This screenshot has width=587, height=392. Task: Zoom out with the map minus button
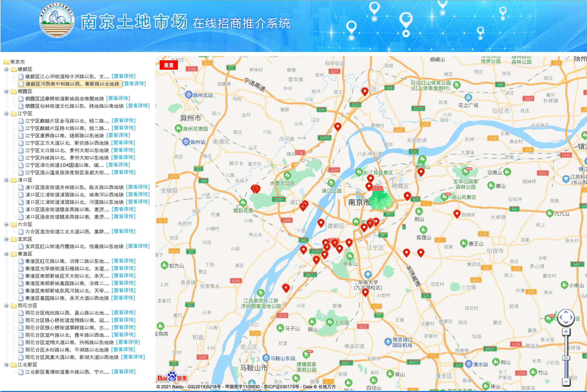[566, 382]
